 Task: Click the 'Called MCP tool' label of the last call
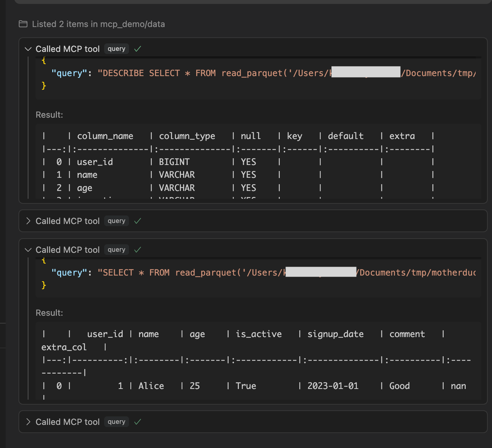click(68, 422)
